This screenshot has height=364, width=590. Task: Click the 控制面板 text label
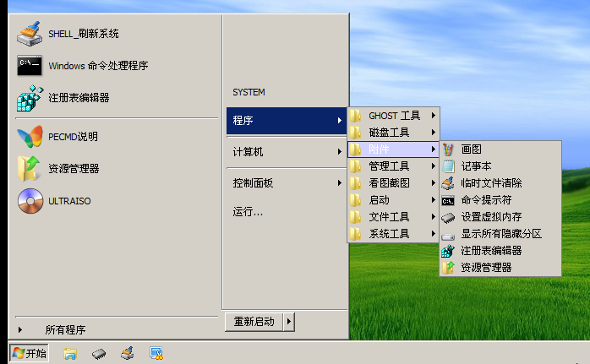point(253,183)
